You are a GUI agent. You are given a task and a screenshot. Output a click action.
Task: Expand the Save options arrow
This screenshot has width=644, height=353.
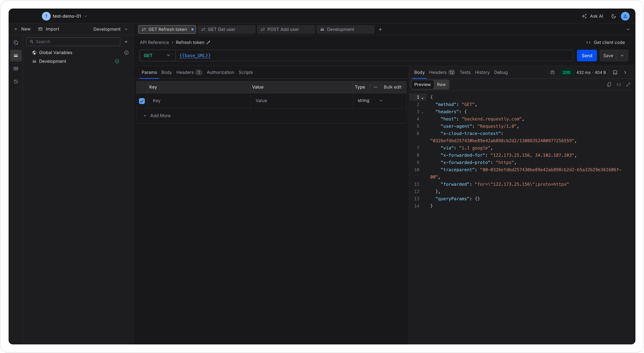click(x=622, y=56)
